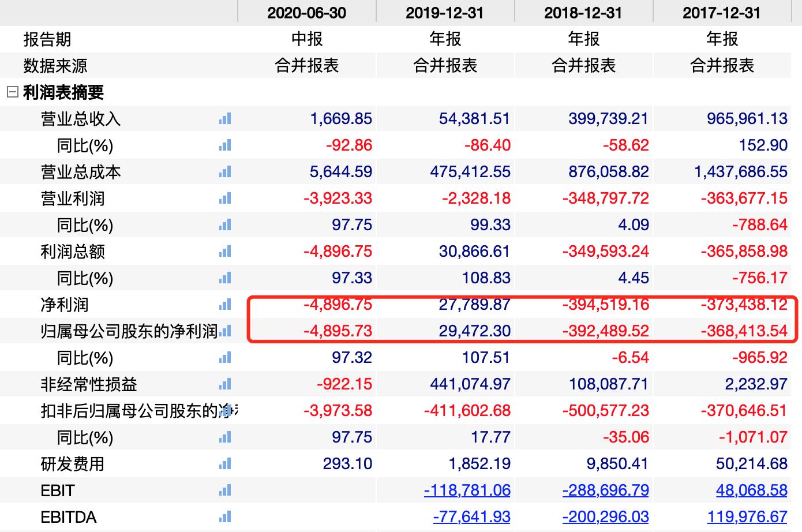This screenshot has height=532, width=802.
Task: Open chart icon for 扣非后归属母公司股东 row
Action: pyautogui.click(x=225, y=411)
